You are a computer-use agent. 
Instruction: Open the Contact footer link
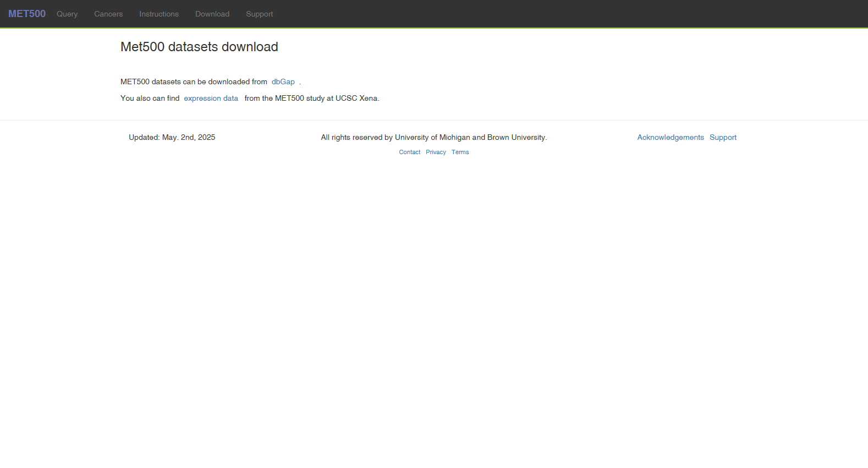coord(410,152)
